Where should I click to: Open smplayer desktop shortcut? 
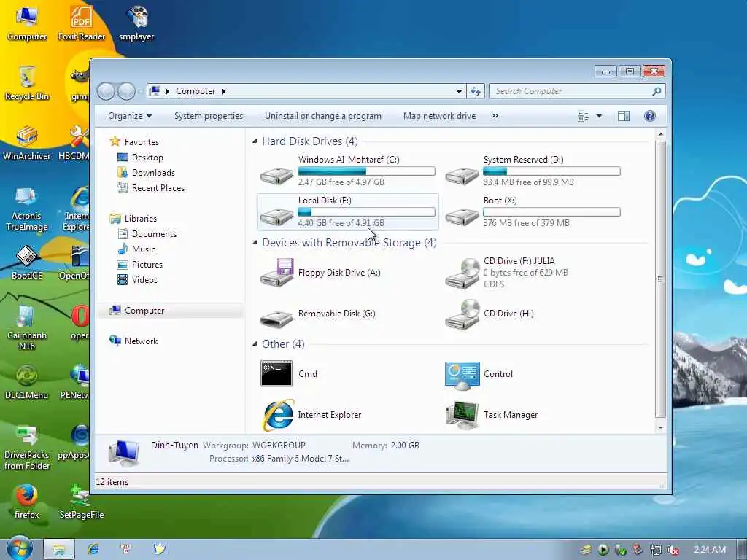point(136,23)
